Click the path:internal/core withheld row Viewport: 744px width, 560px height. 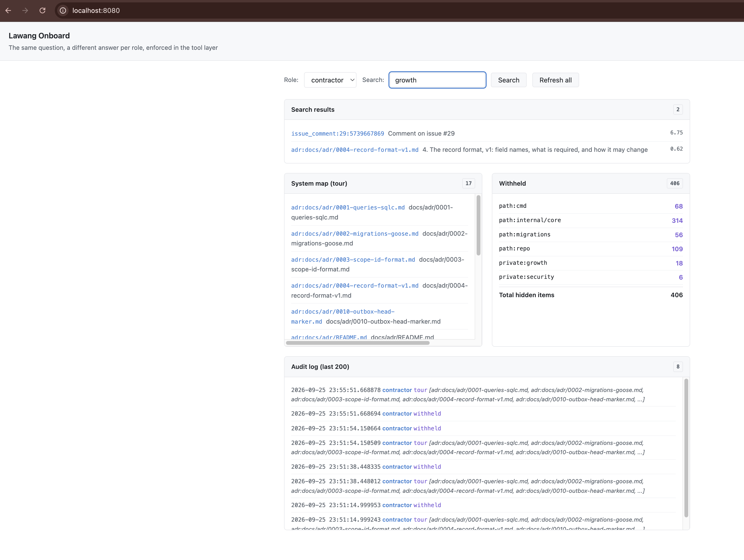591,220
